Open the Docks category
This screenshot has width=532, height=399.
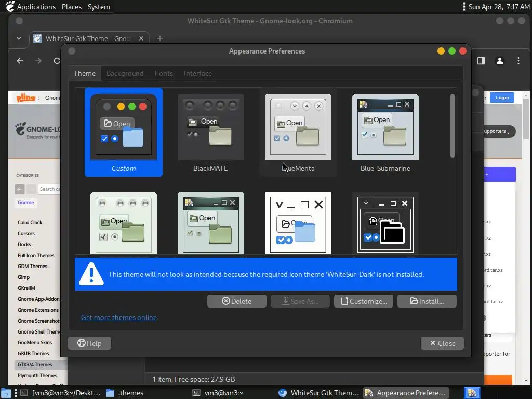(x=24, y=244)
